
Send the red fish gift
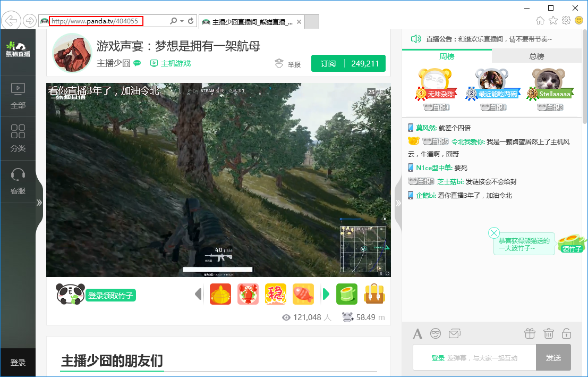pyautogui.click(x=303, y=294)
